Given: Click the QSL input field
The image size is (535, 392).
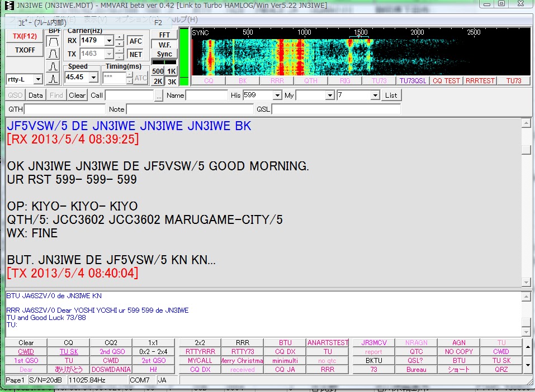Looking at the screenshot, I should pyautogui.click(x=336, y=109).
